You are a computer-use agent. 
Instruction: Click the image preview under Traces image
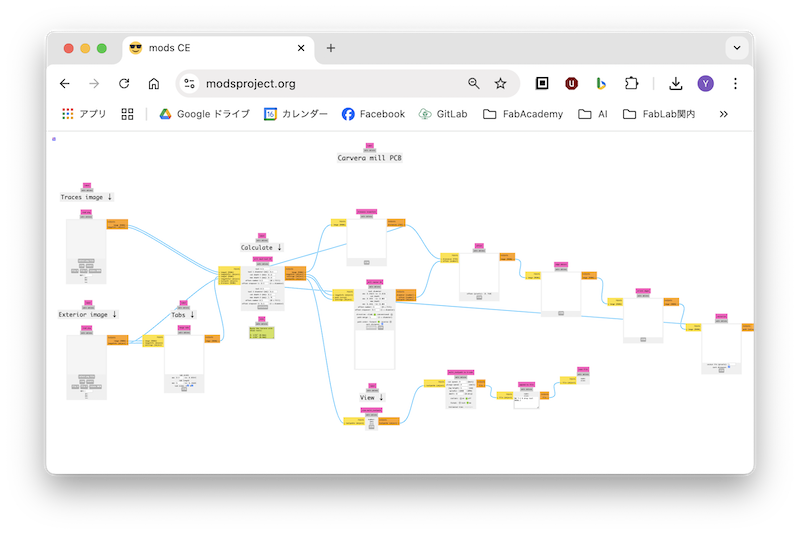86,239
